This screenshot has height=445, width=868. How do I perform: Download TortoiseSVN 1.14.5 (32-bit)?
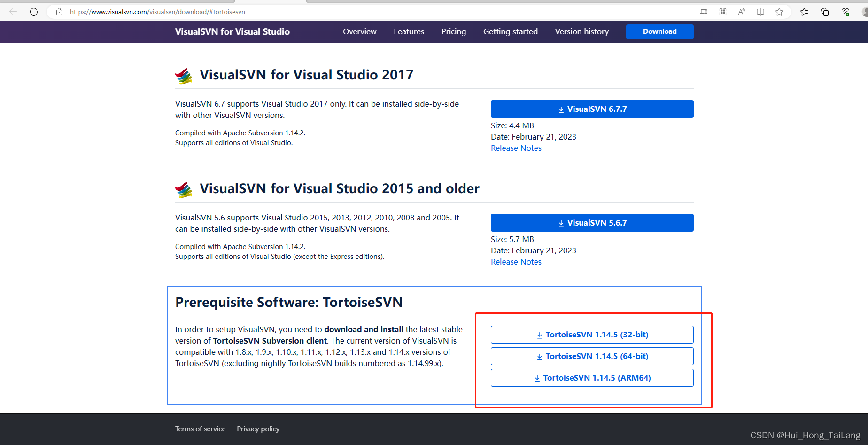(x=592, y=335)
